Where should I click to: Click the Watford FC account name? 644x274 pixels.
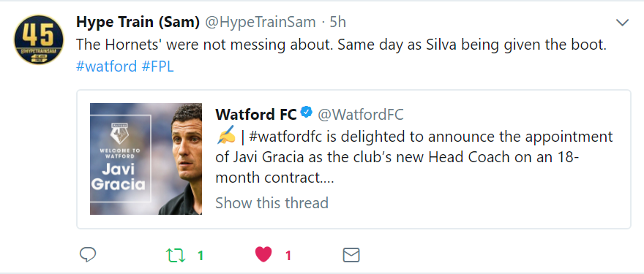256,115
